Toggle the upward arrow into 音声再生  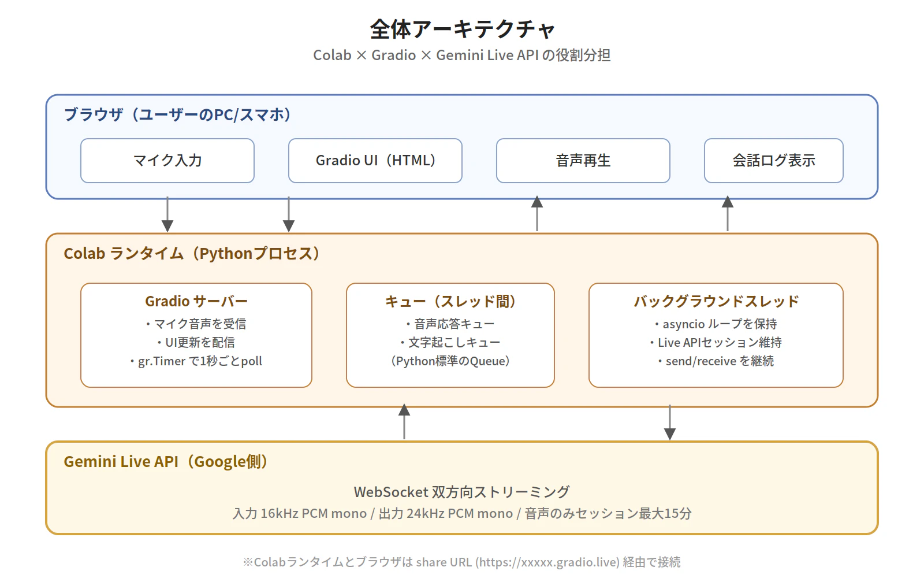tap(536, 214)
